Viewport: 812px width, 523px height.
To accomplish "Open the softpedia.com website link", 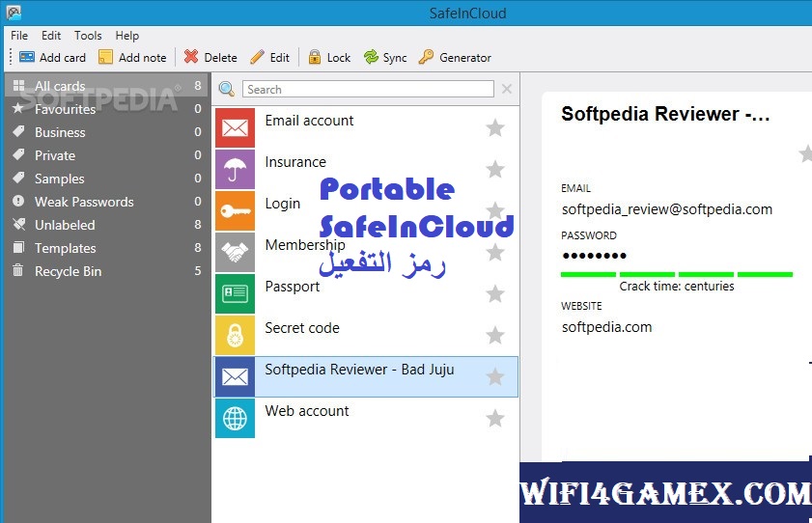I will click(607, 327).
